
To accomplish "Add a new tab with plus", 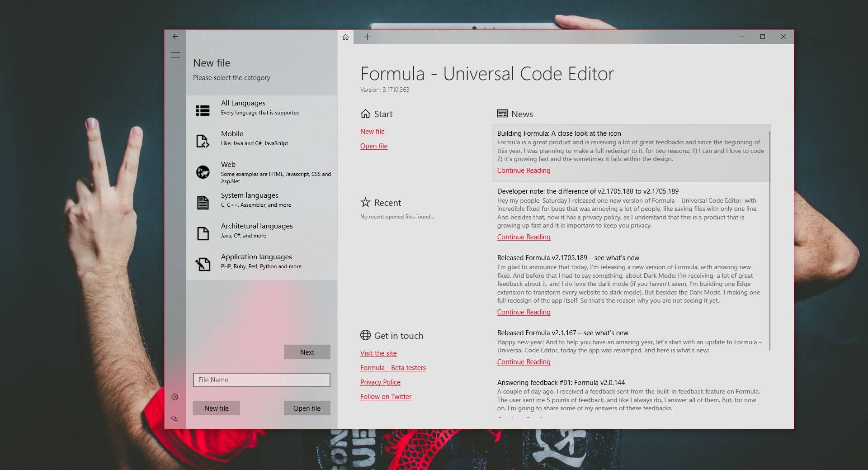I will [x=367, y=37].
